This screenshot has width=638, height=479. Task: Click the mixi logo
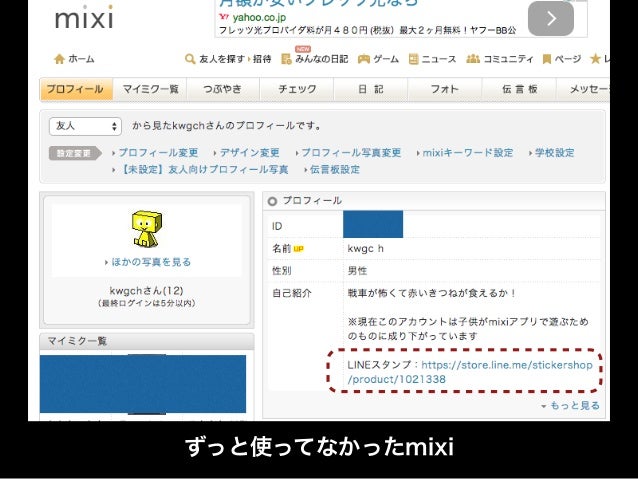[x=84, y=18]
